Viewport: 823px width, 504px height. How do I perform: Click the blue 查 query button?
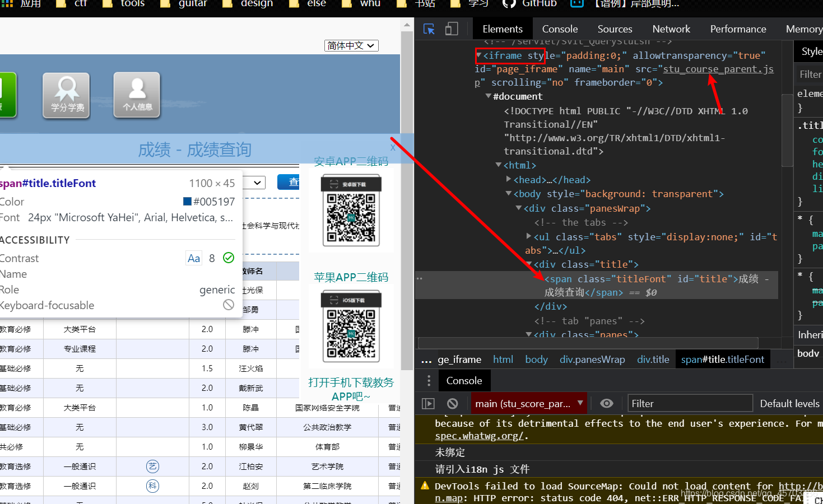(x=289, y=182)
